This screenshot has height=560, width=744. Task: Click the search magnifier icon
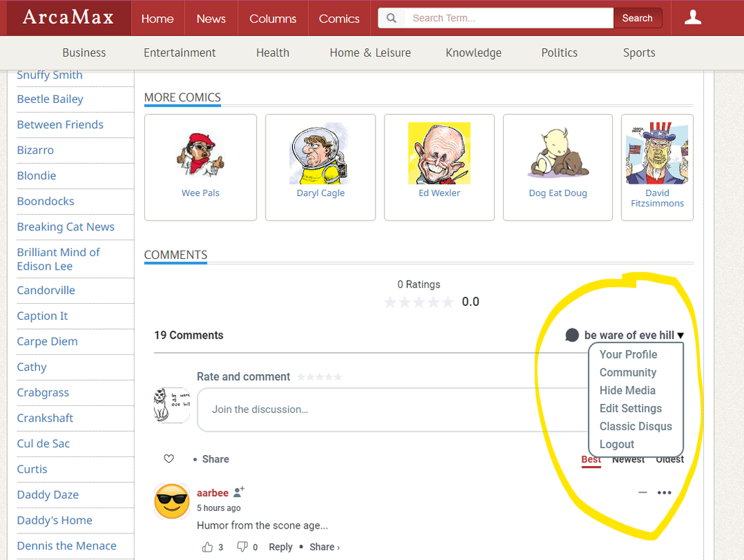pyautogui.click(x=391, y=18)
